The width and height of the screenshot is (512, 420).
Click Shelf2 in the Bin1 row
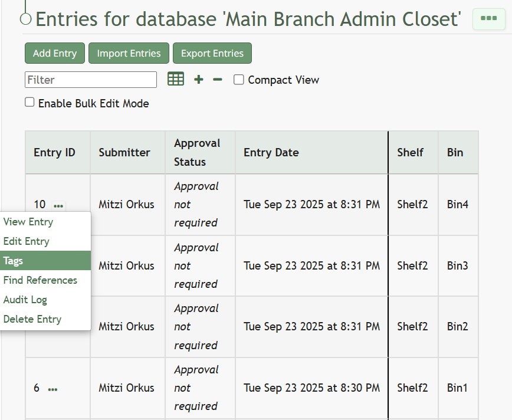coord(412,388)
